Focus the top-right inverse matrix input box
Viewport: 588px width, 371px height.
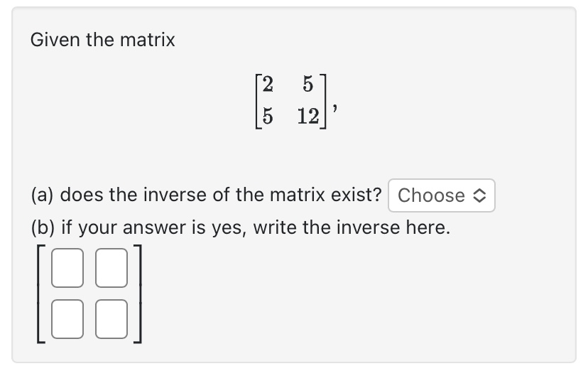pos(111,268)
